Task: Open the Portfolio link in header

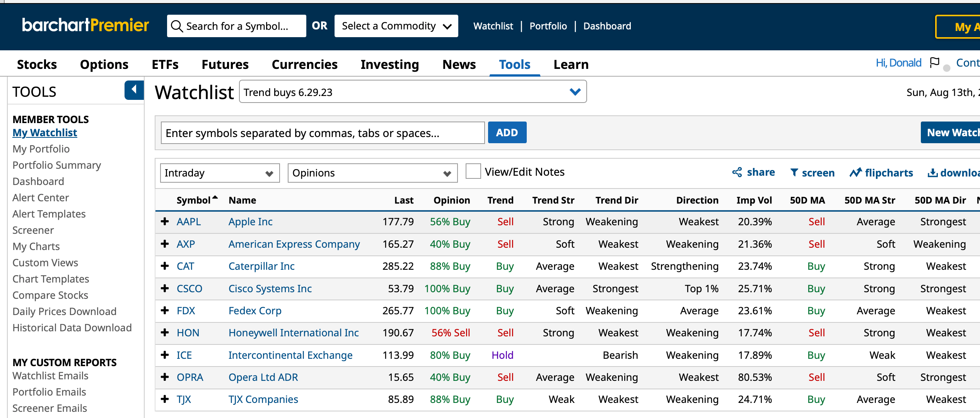Action: (x=548, y=26)
